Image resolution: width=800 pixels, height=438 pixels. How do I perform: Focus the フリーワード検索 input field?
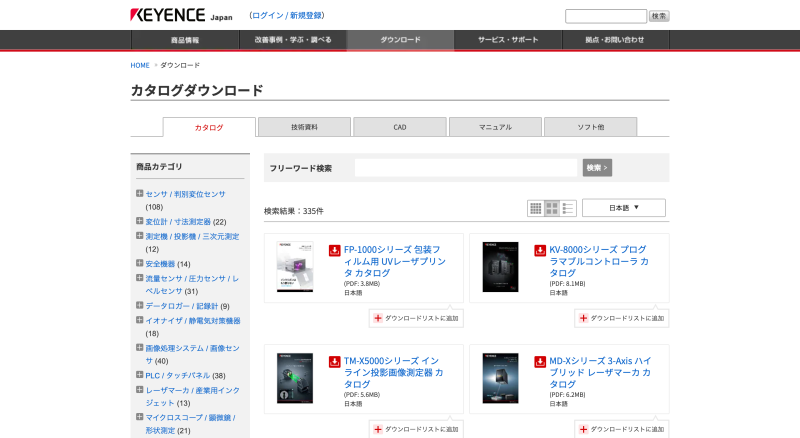[466, 167]
